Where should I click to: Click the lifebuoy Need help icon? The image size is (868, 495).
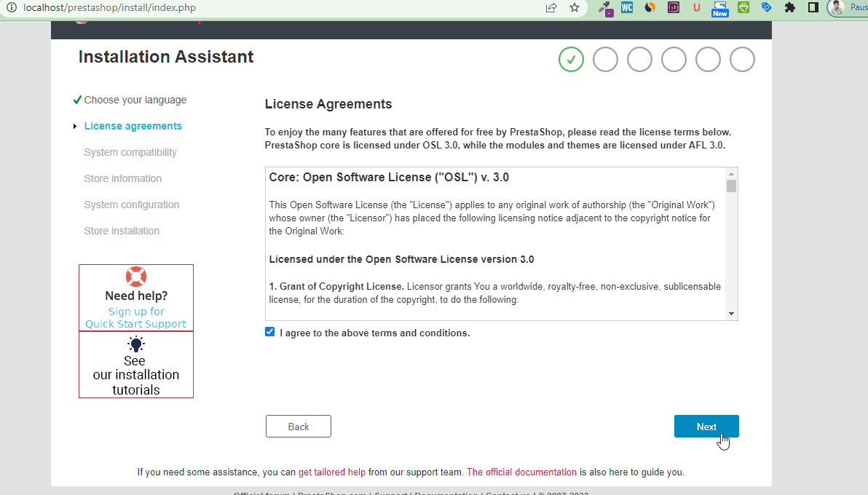point(135,277)
